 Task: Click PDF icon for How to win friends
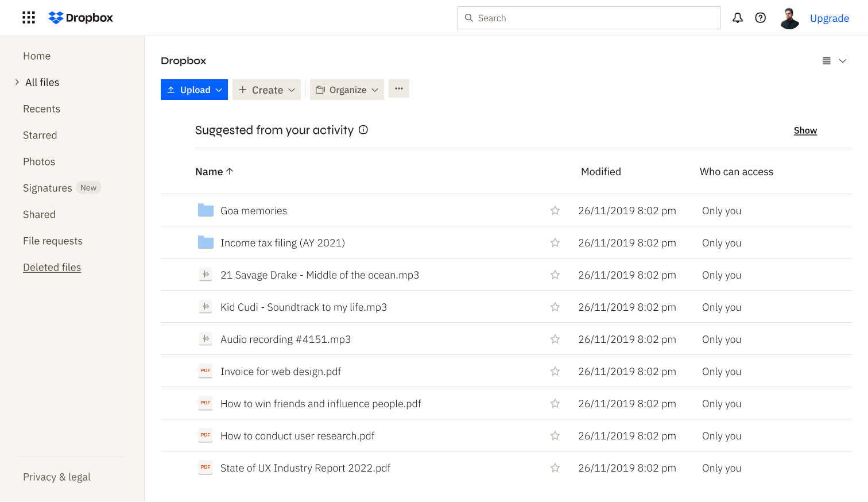coord(206,403)
